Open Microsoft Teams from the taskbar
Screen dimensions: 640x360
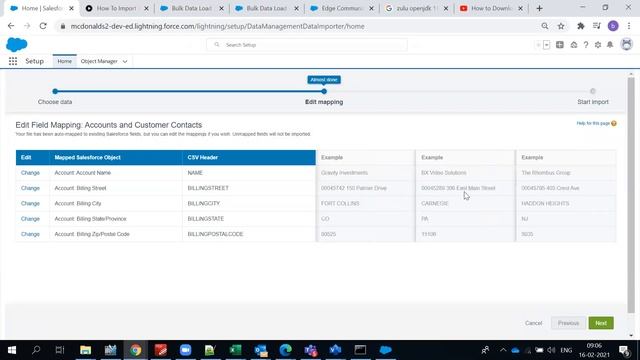311,350
